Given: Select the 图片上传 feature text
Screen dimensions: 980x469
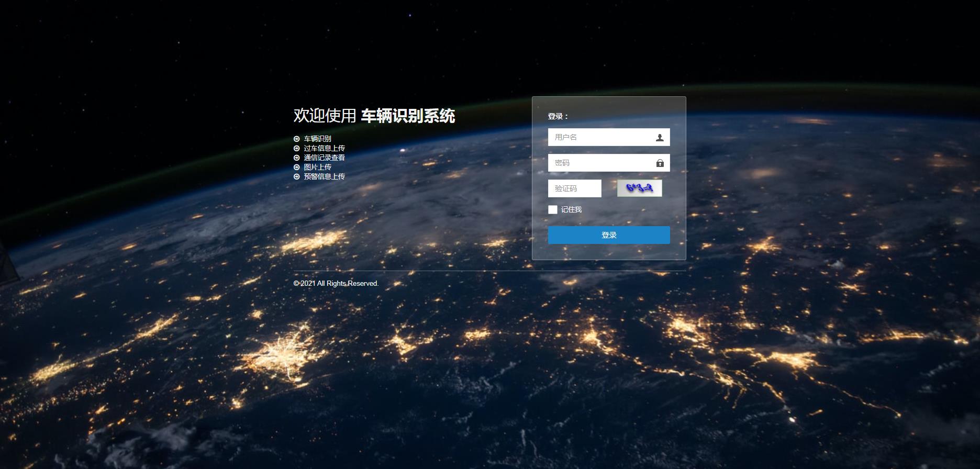Looking at the screenshot, I should (x=317, y=167).
